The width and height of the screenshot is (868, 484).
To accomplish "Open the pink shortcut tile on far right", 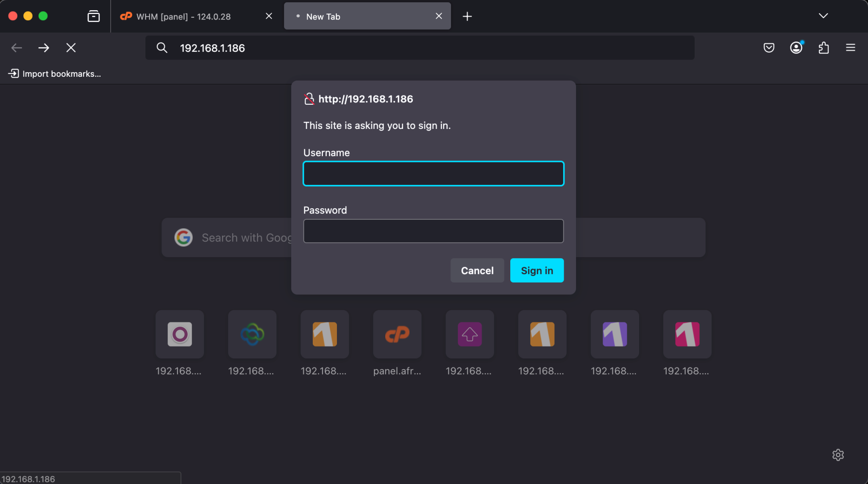I will point(687,334).
